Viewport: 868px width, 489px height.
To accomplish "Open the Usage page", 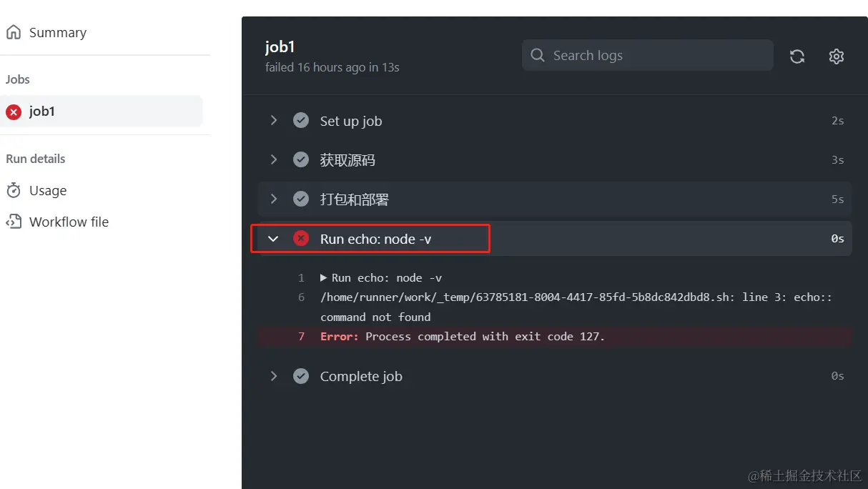I will click(x=48, y=190).
